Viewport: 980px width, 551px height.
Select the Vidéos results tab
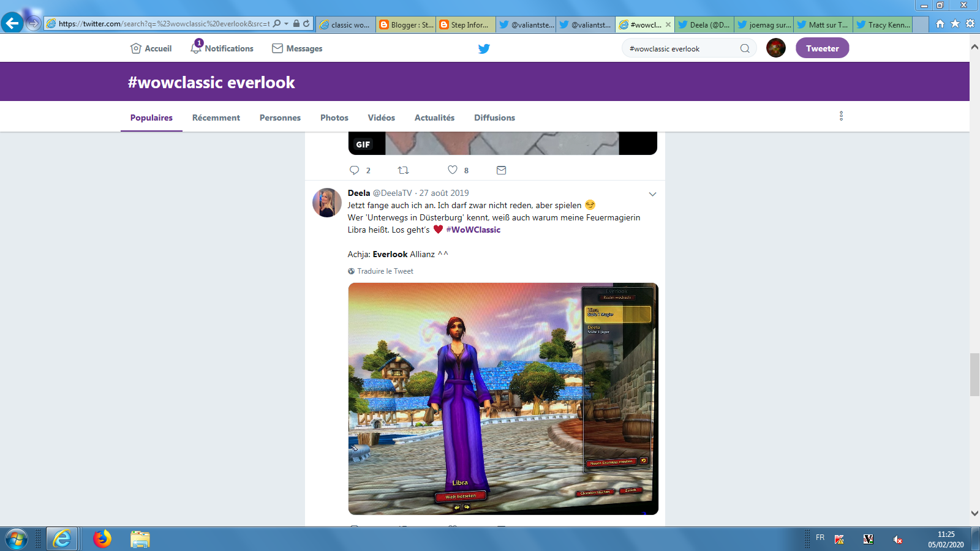(381, 118)
